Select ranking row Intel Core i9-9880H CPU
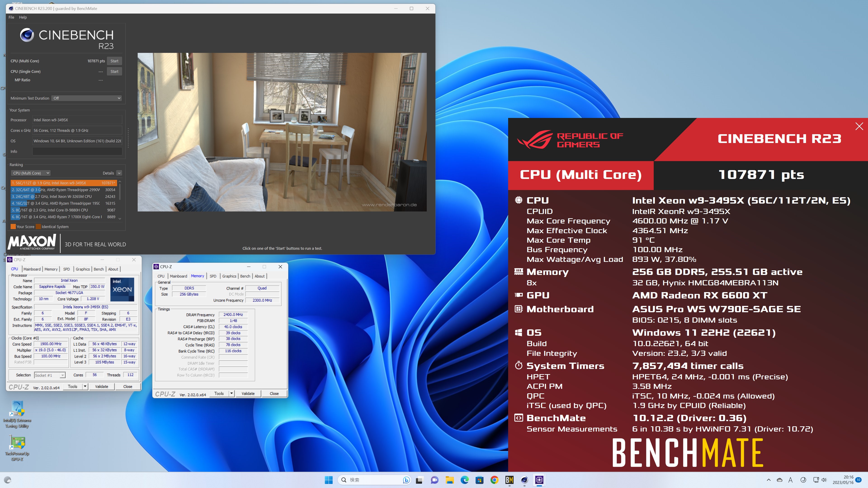The image size is (868, 488). 64,210
